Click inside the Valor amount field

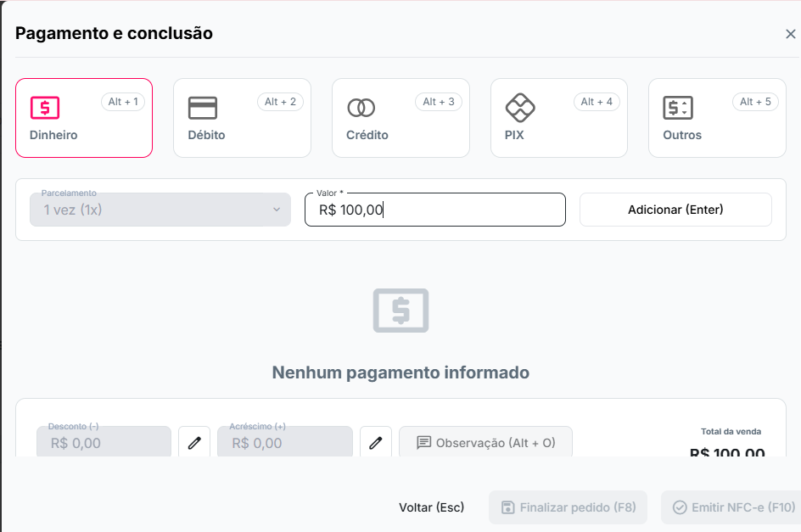(x=434, y=210)
